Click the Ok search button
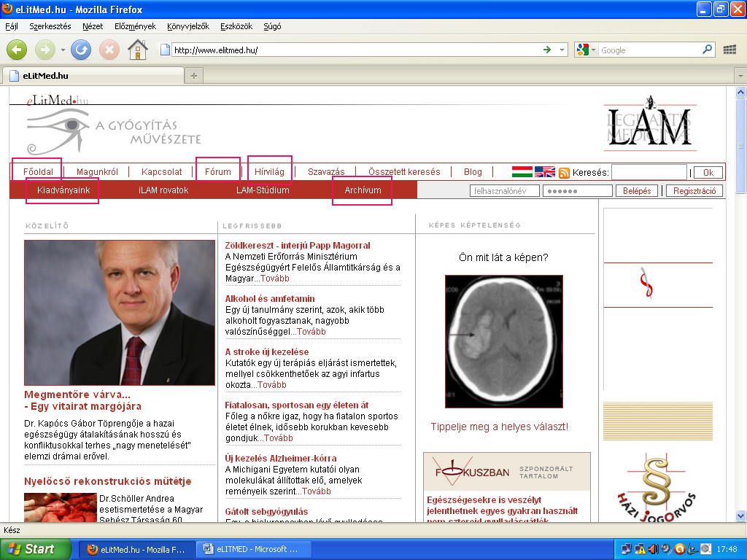The width and height of the screenshot is (747, 560). click(x=708, y=173)
